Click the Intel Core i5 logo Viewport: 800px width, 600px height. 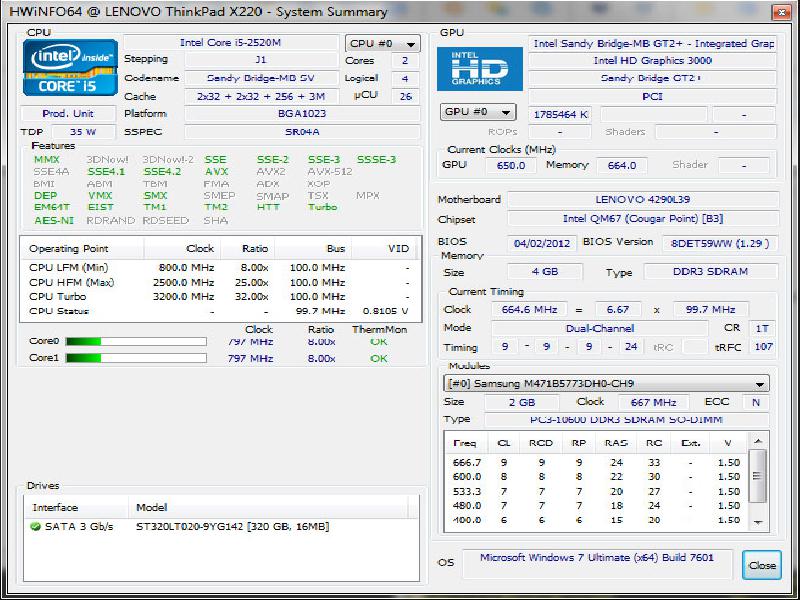pos(70,67)
